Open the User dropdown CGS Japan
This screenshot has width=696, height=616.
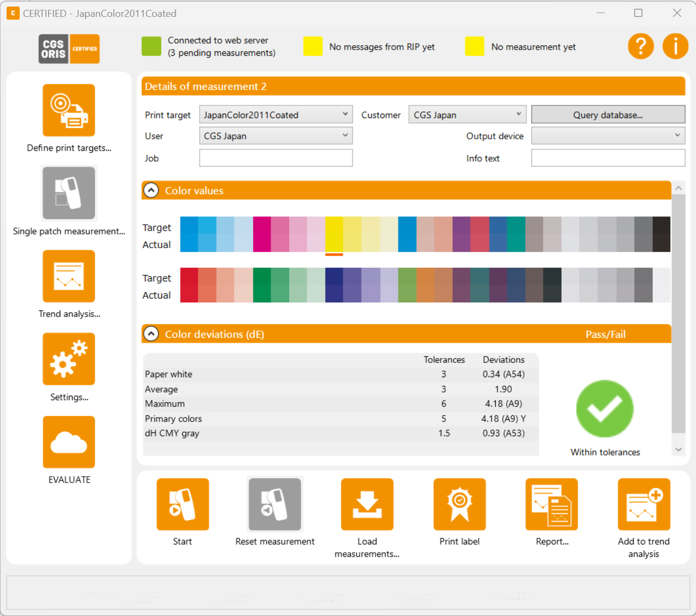pyautogui.click(x=276, y=136)
